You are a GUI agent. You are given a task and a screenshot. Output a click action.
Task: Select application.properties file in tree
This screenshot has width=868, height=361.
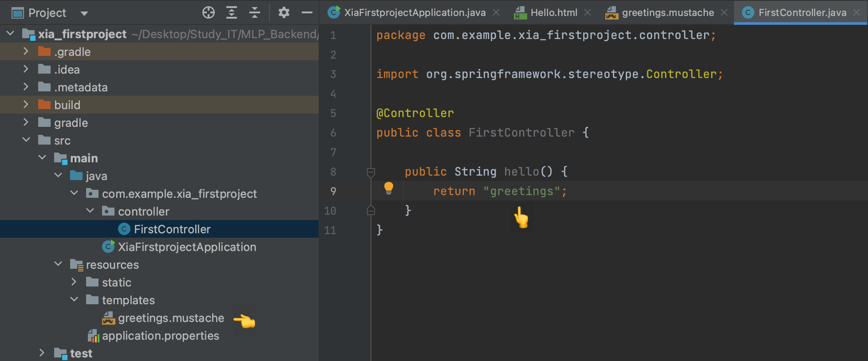coord(159,335)
